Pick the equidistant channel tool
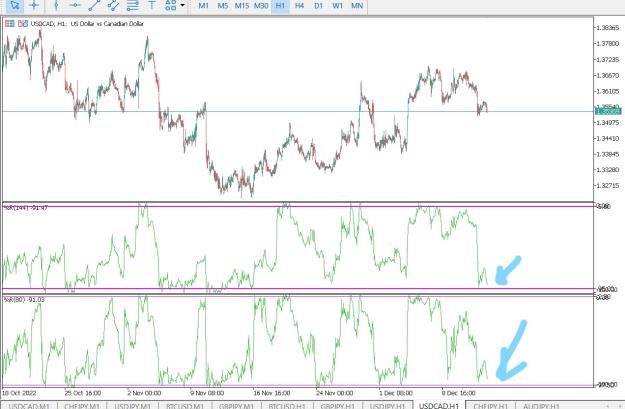 click(x=114, y=6)
